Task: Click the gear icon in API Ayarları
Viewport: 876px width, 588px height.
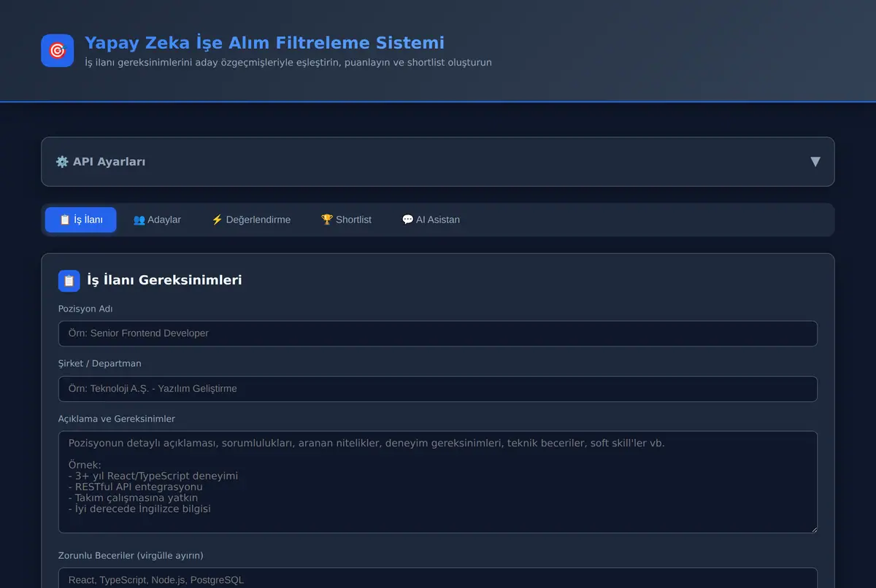Action: [62, 161]
